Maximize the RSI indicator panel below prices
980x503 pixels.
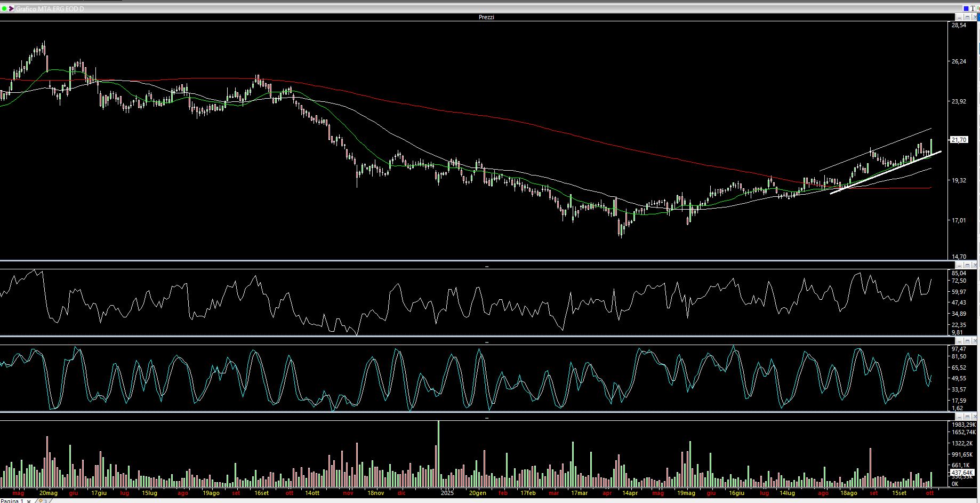(967, 265)
